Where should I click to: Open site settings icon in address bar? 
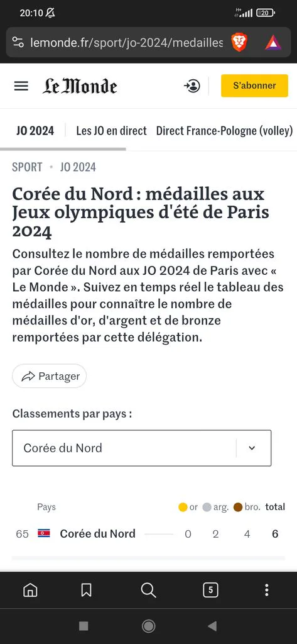point(18,42)
